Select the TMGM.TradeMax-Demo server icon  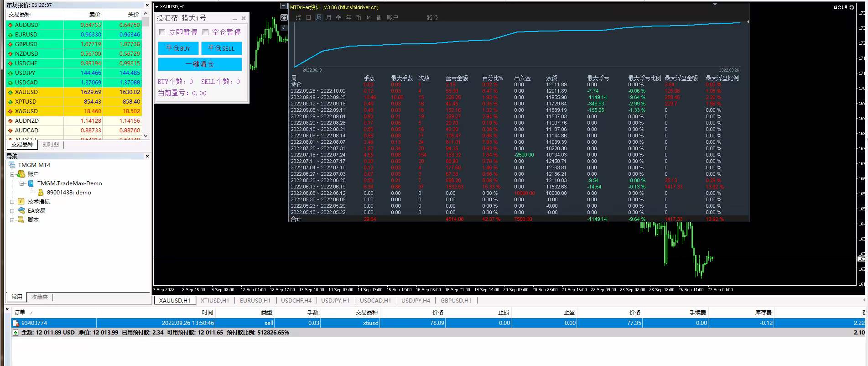pos(31,183)
